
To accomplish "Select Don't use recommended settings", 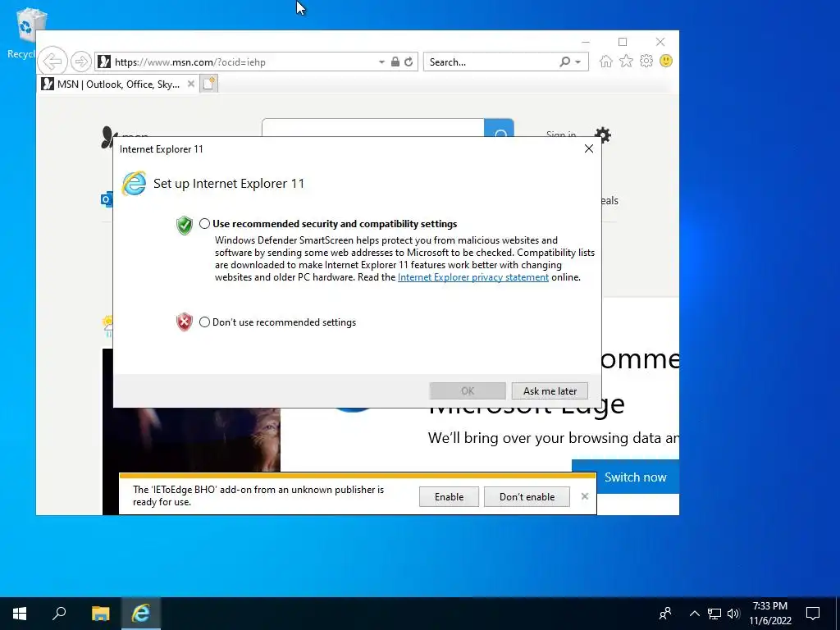I will point(204,322).
